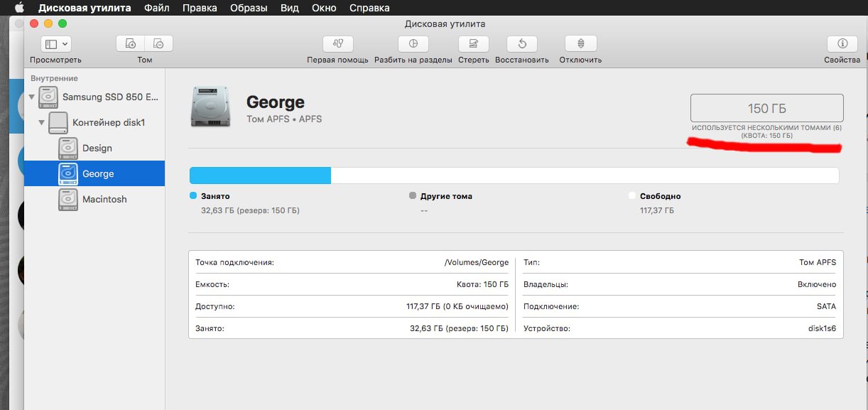Open the Образы menu
The image size is (868, 410).
pyautogui.click(x=249, y=8)
